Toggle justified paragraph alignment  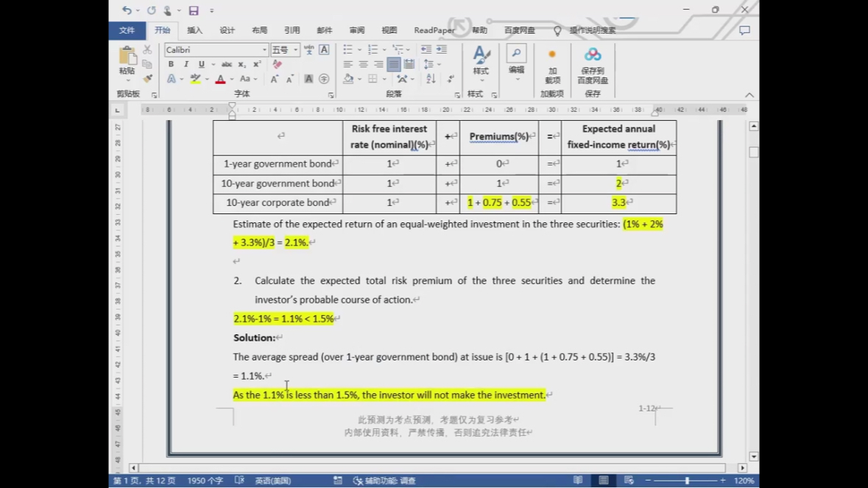394,64
